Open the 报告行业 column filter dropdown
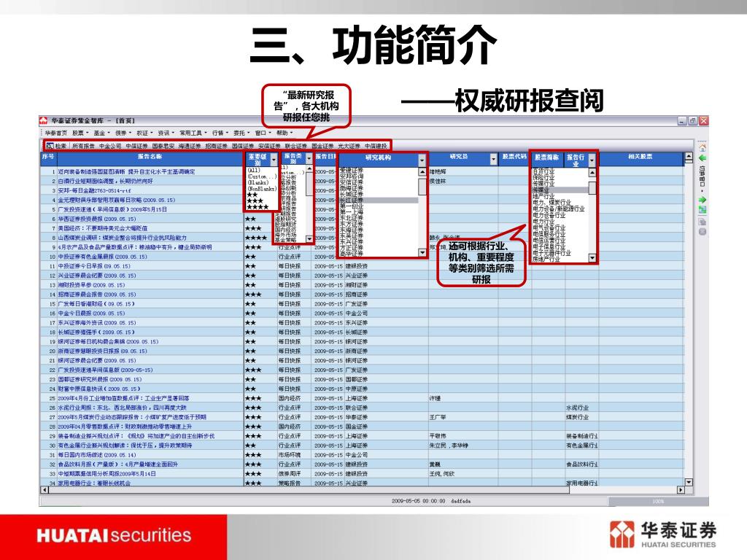747x560 pixels. tap(592, 160)
